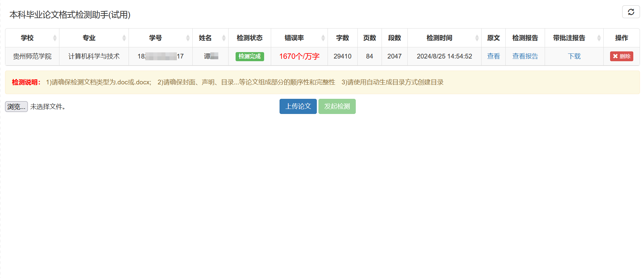Click the 浏览... file browse button
Screen dimensions: 644x278
pos(16,107)
